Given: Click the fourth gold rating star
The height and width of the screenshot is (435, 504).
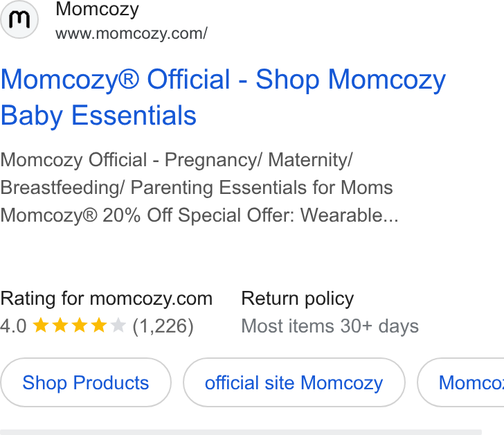Looking at the screenshot, I should point(99,326).
